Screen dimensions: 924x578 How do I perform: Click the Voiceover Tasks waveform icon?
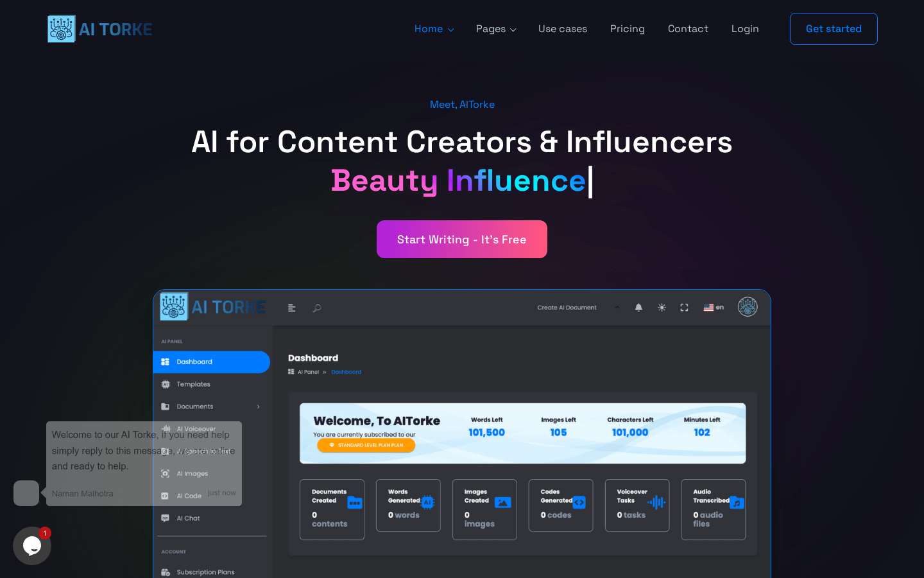(x=656, y=502)
